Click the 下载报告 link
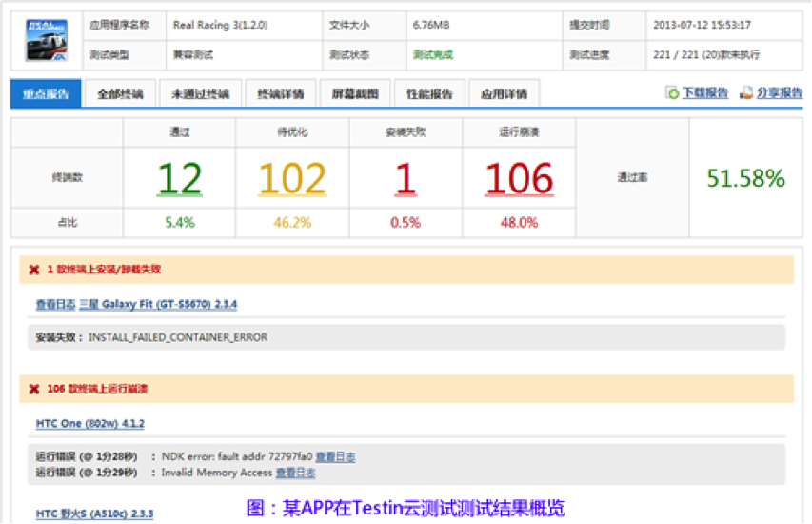The height and width of the screenshot is (524, 812). pyautogui.click(x=705, y=93)
